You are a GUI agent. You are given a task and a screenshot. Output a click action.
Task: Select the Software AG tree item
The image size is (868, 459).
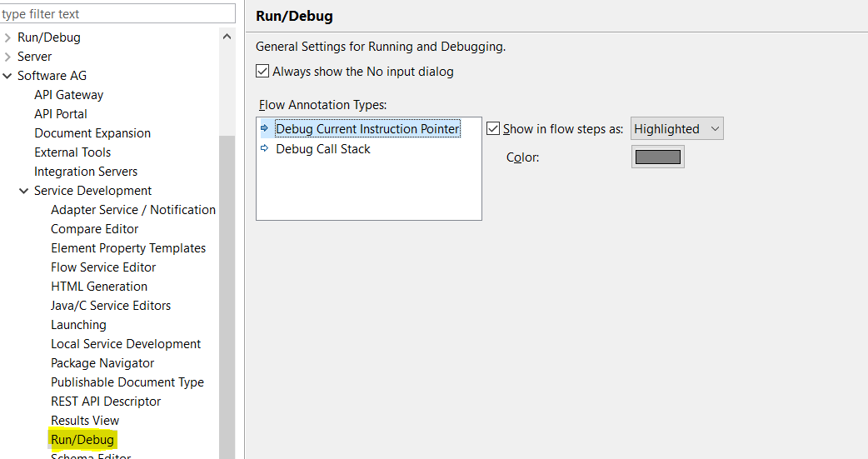(52, 76)
